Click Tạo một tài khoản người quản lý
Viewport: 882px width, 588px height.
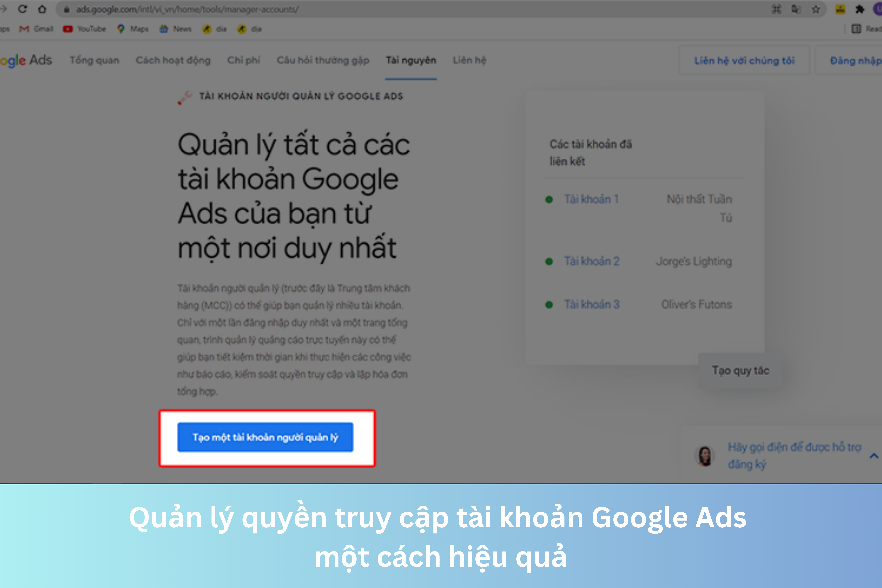pos(265,437)
